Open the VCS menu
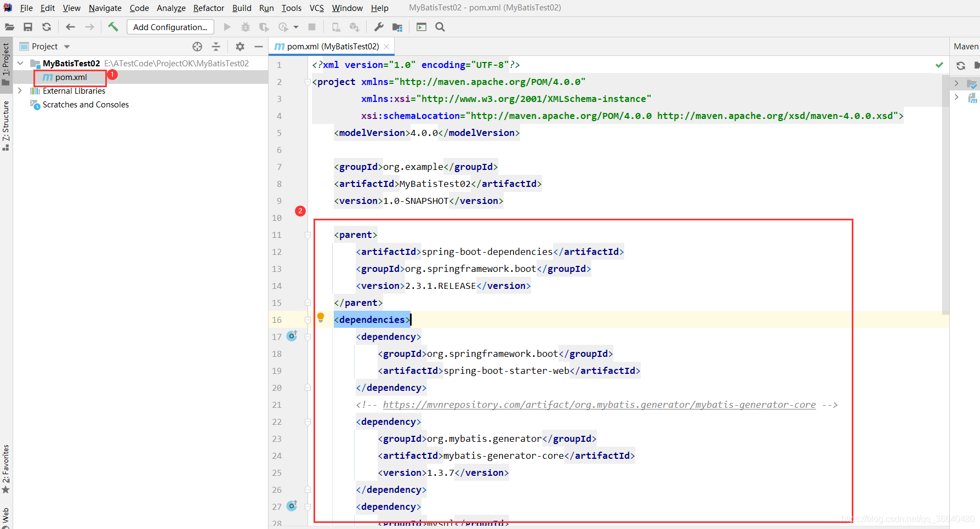980x529 pixels. pos(317,8)
